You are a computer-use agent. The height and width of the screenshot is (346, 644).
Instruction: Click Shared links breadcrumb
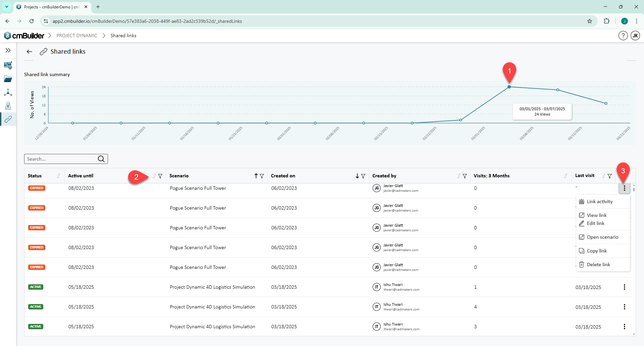[123, 36]
